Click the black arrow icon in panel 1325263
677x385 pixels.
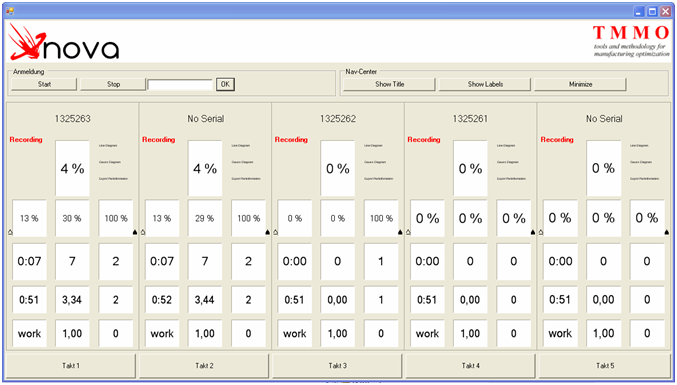(135, 232)
